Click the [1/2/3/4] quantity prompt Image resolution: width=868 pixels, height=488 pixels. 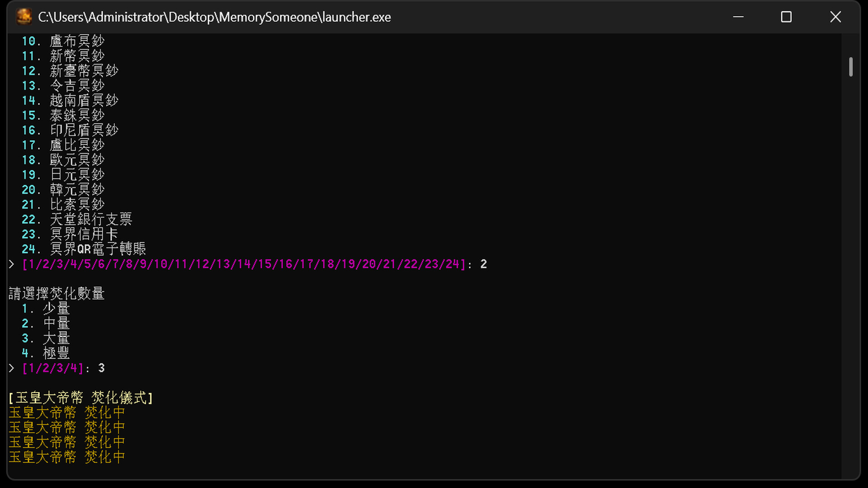tap(53, 368)
